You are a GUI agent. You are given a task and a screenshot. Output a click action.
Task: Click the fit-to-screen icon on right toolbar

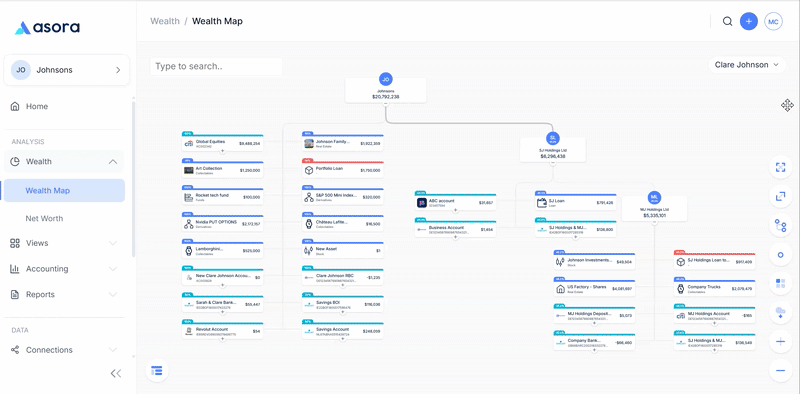click(780, 167)
